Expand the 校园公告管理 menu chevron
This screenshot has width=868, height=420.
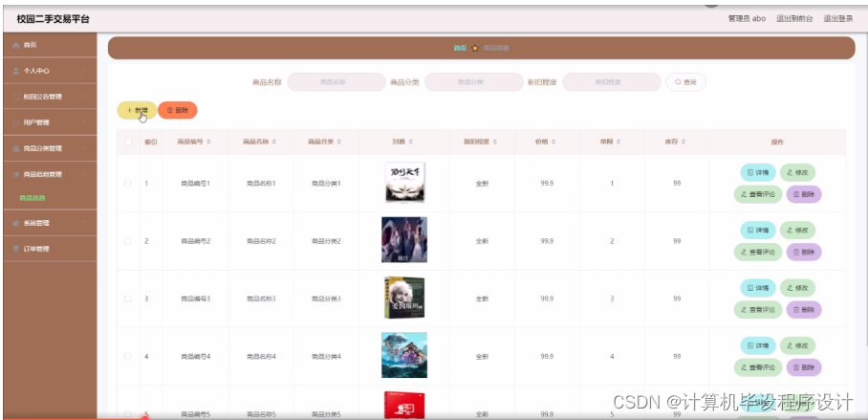[85, 97]
